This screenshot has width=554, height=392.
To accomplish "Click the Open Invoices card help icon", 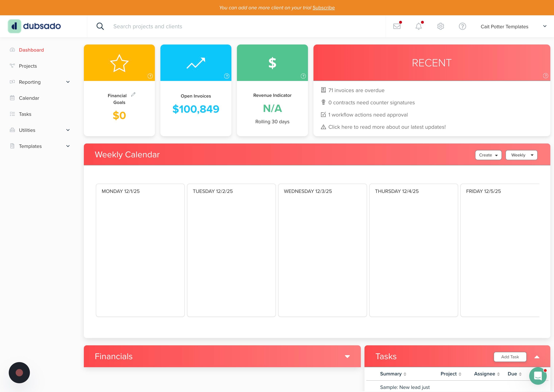I will pos(227,76).
